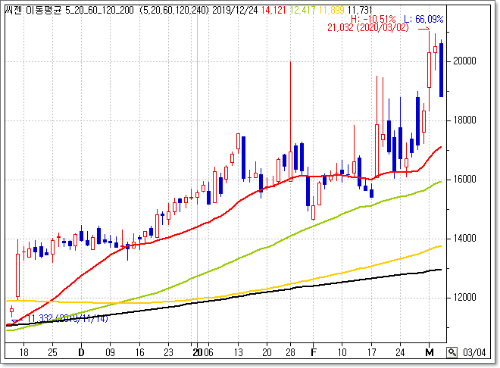Screen dimensions: 500x368
Task: Click the 20000 price axis label
Action: click(465, 61)
